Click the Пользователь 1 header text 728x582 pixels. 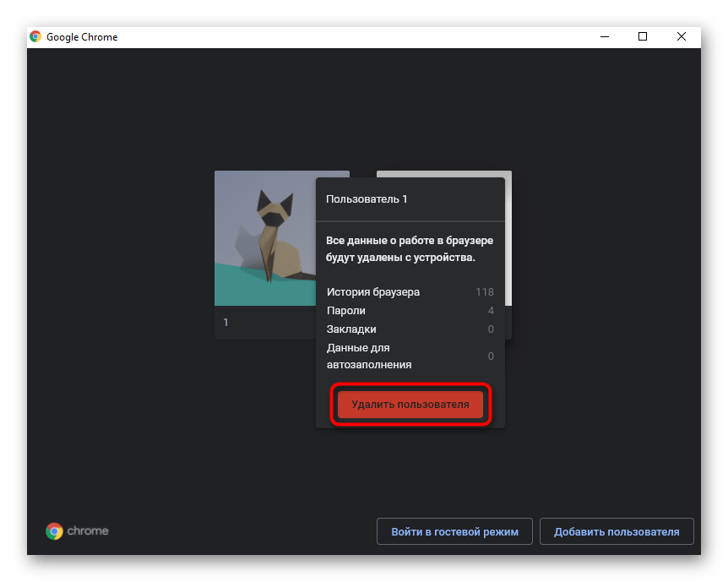click(x=367, y=199)
